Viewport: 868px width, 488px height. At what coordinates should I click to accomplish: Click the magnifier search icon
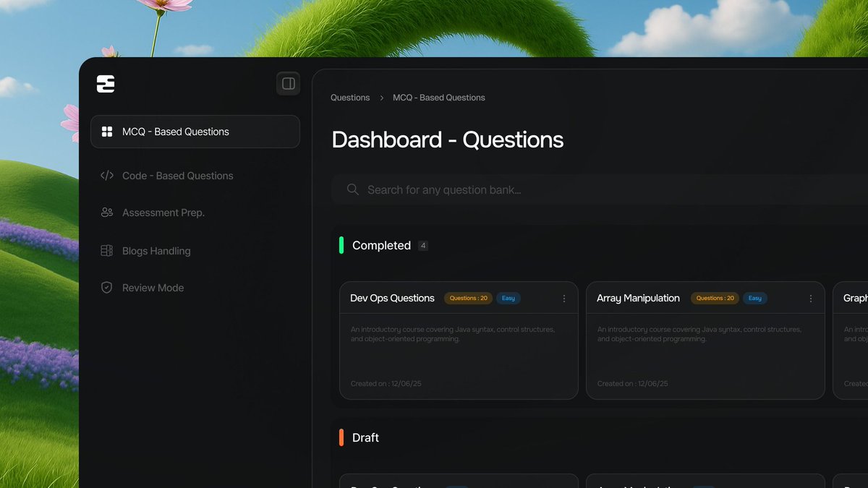pyautogui.click(x=353, y=189)
